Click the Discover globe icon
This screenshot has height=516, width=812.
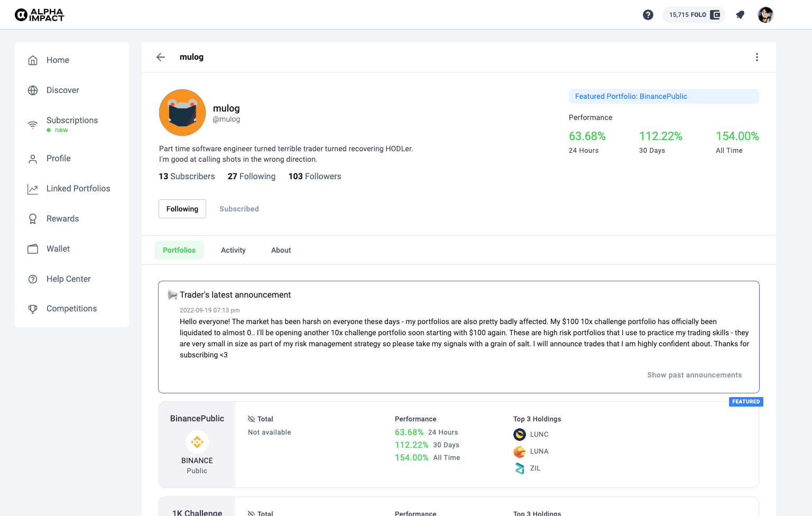point(33,90)
